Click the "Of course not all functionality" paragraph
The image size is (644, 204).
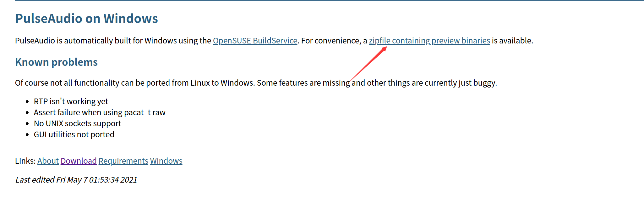click(x=182, y=83)
